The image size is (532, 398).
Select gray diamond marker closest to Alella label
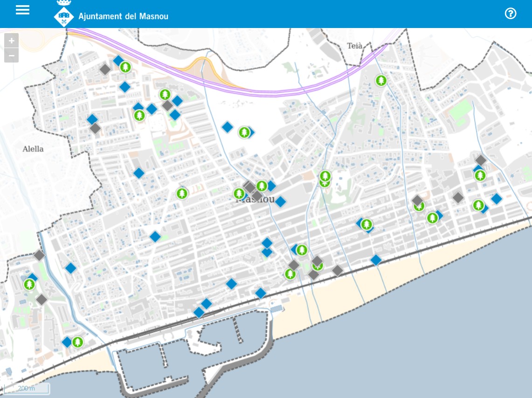click(95, 128)
